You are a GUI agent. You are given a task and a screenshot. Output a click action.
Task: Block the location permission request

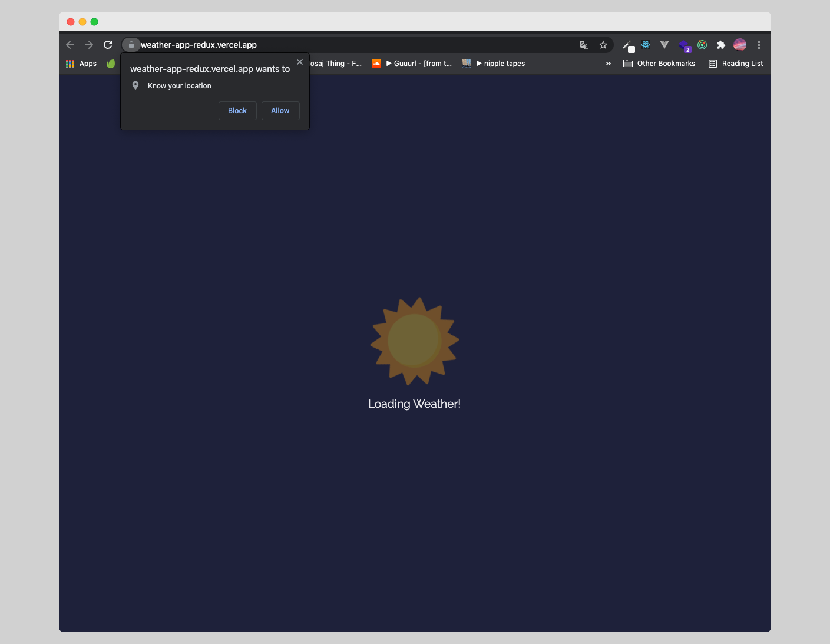237,111
